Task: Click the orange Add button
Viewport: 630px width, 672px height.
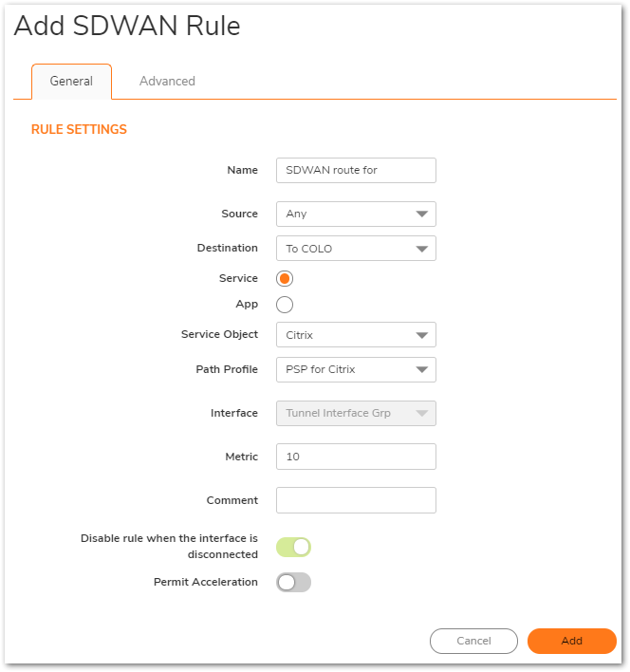Action: (x=571, y=641)
